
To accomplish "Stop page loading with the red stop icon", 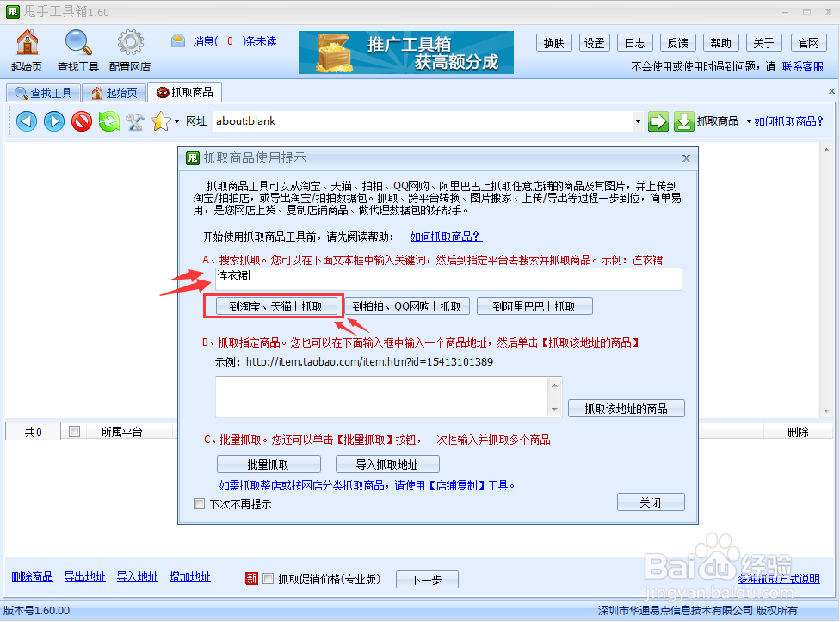I will 81,121.
